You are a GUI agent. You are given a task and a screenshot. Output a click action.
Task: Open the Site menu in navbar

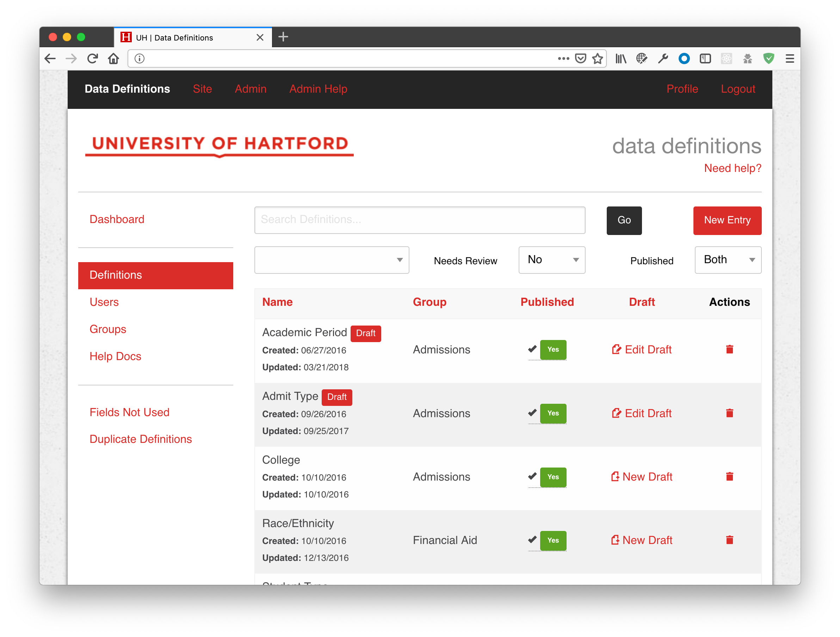202,89
